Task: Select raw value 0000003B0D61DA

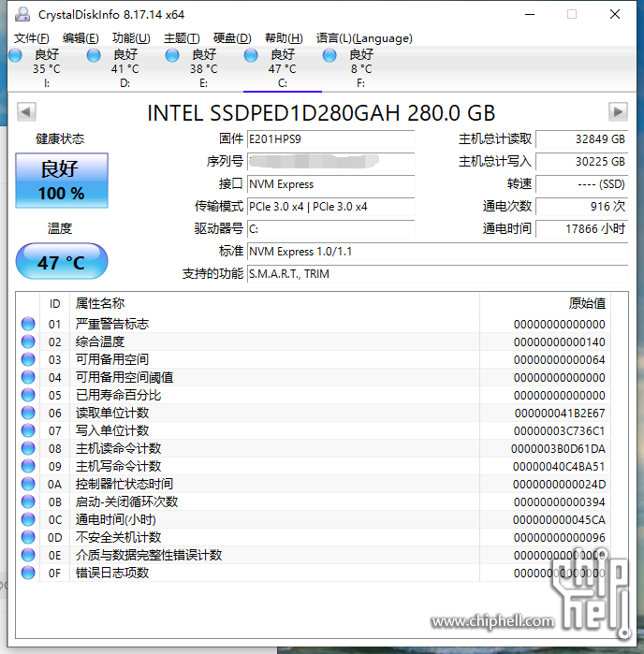Action: tap(558, 449)
